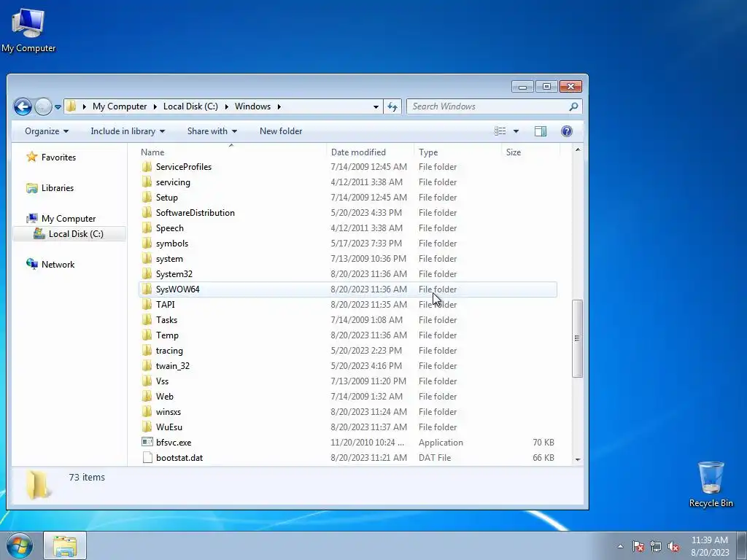Image resolution: width=747 pixels, height=560 pixels.
Task: Expand the arrow after Windows in address bar
Action: [x=279, y=106]
